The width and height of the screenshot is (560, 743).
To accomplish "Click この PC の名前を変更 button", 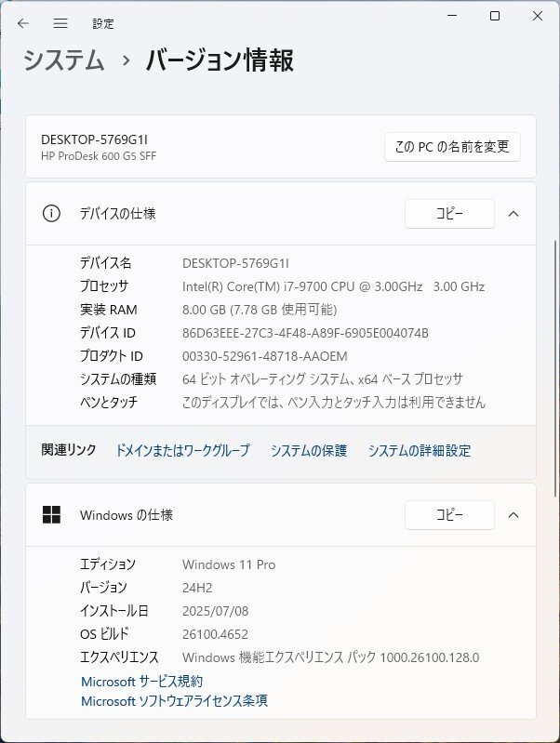I will coord(452,147).
